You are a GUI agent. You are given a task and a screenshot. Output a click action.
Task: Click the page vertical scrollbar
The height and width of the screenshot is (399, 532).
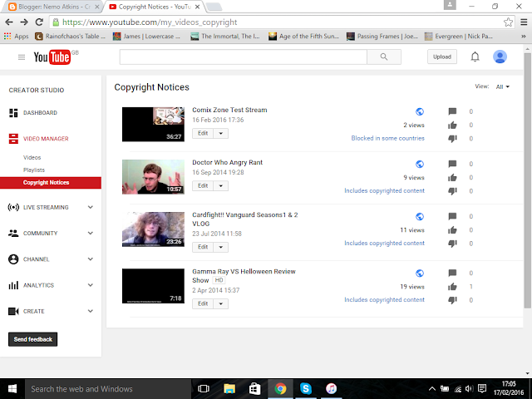pos(527,180)
